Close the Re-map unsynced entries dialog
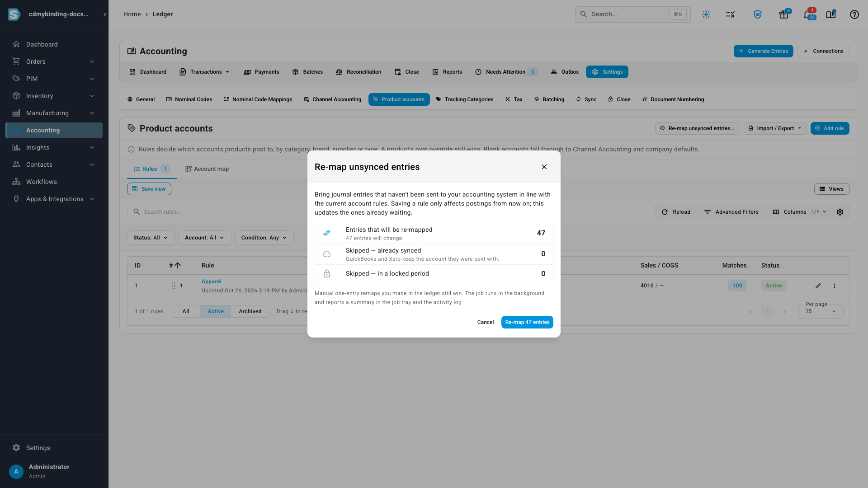The width and height of the screenshot is (868, 488). coord(544,167)
